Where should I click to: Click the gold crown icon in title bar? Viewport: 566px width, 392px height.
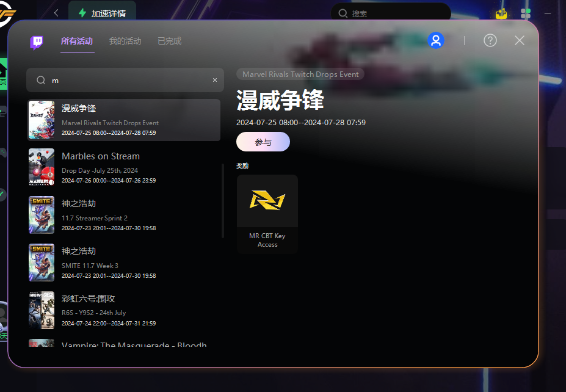point(501,13)
